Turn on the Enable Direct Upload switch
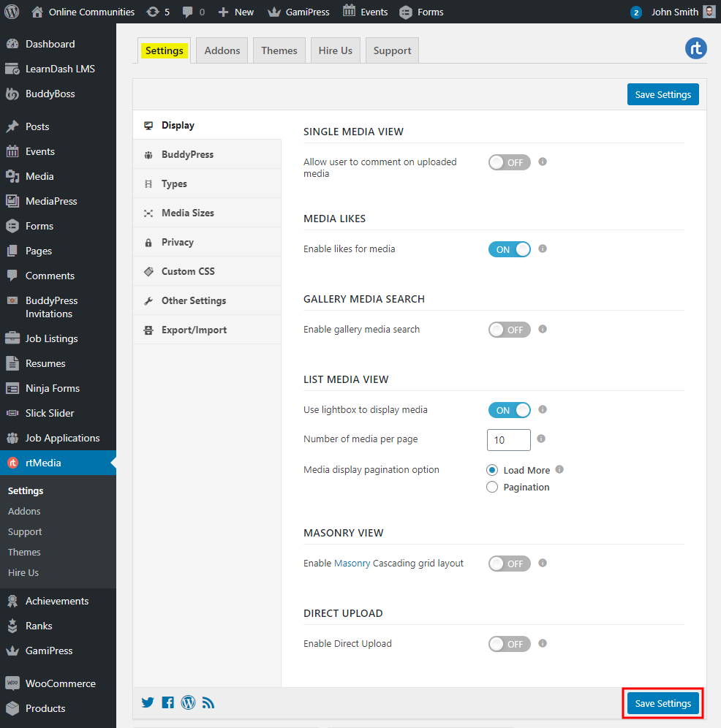Image resolution: width=721 pixels, height=728 pixels. coord(509,644)
